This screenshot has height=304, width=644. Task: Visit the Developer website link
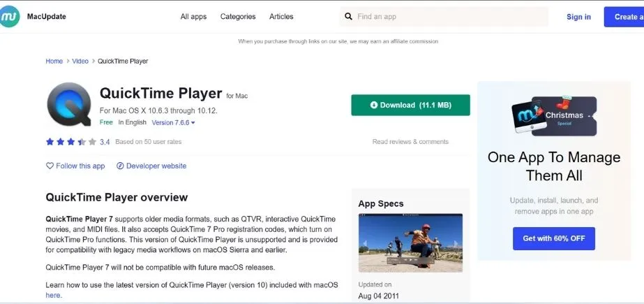click(x=151, y=166)
